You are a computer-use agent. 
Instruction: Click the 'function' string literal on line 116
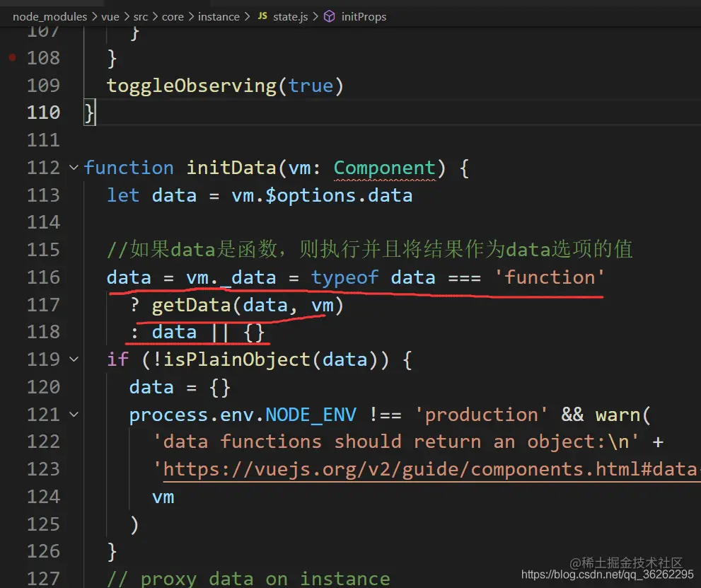click(550, 277)
